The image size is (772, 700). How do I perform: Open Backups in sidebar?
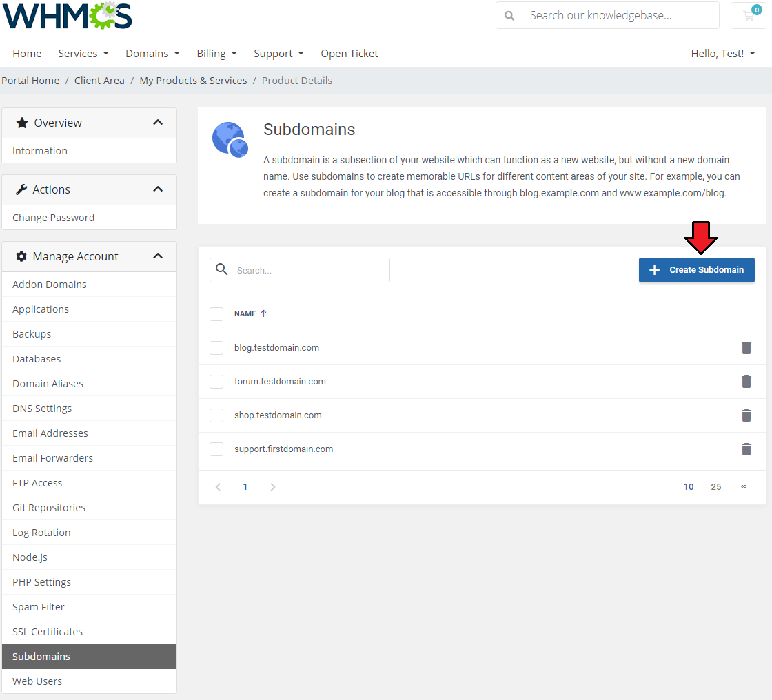pos(89,334)
